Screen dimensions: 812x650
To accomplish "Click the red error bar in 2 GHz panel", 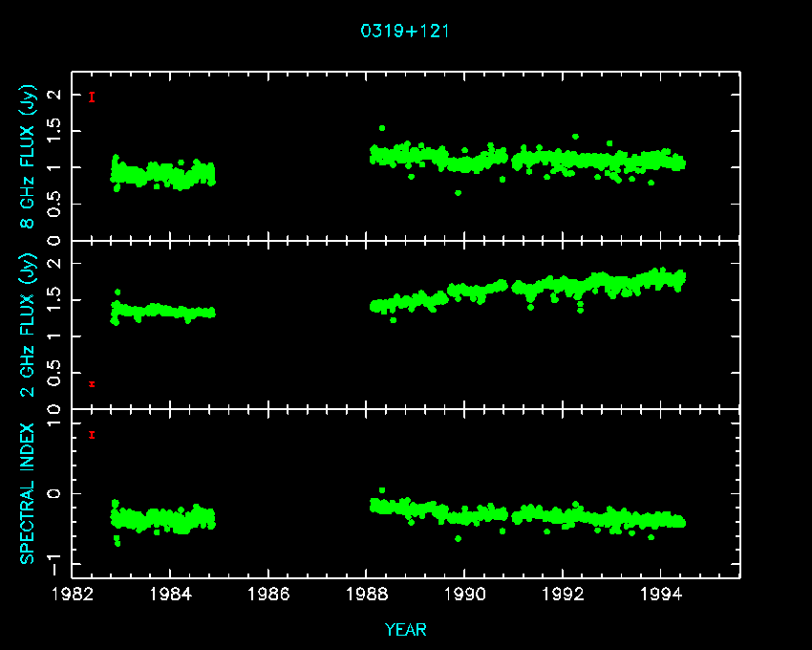I will pos(92,384).
